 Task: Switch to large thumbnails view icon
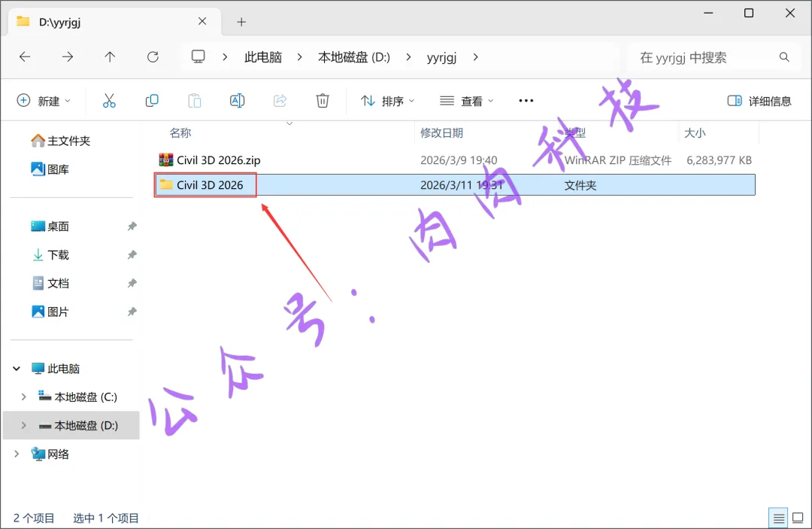point(798,518)
